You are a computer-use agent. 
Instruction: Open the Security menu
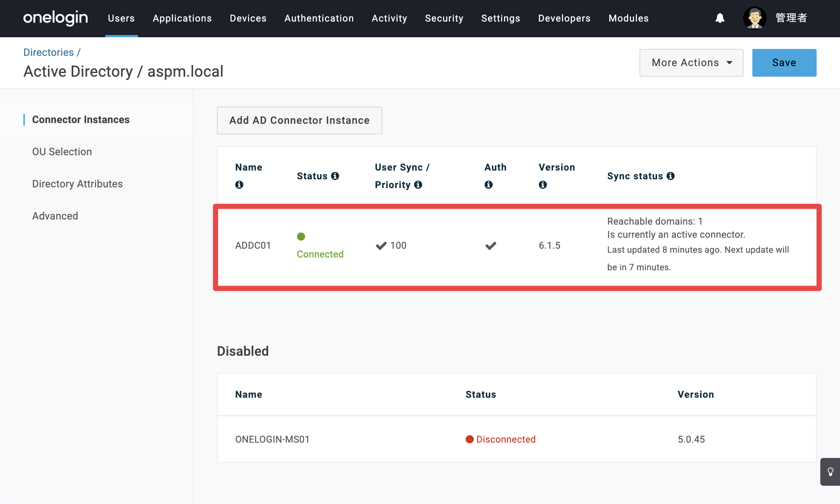(x=444, y=18)
